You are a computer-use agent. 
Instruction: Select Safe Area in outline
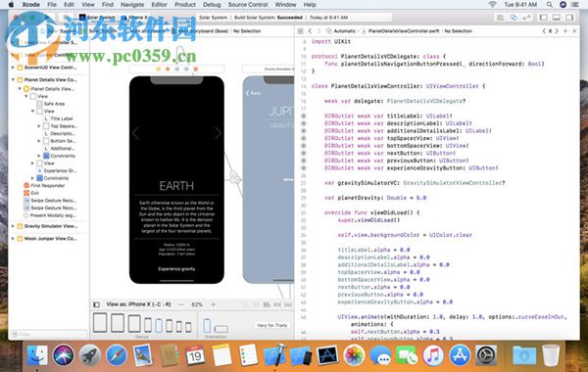click(x=54, y=104)
